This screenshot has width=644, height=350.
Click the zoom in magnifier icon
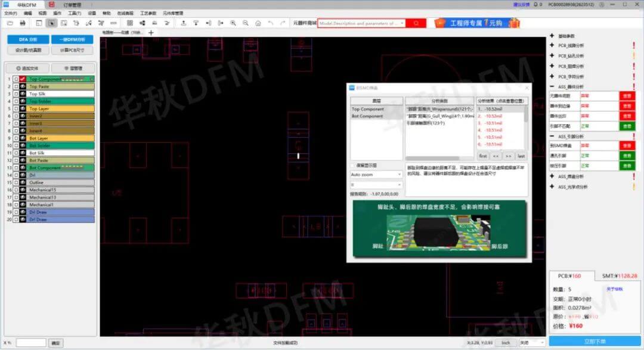coord(233,23)
